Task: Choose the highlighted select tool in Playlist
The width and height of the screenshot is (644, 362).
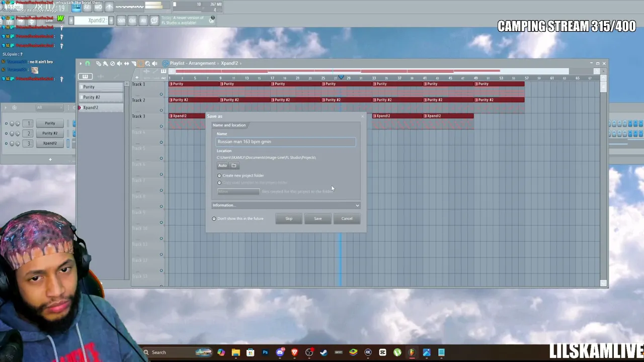Action: click(140, 63)
